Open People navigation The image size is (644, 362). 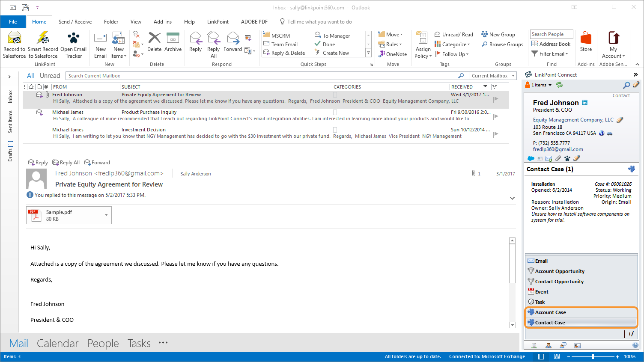103,343
